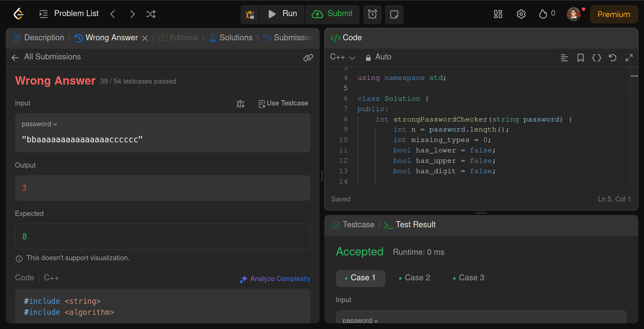The image size is (644, 329).
Task: Copy submission link icon
Action: pyautogui.click(x=308, y=58)
